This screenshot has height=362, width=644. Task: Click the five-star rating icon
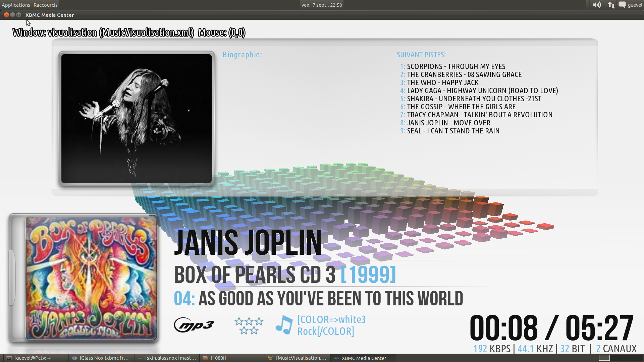(x=249, y=326)
